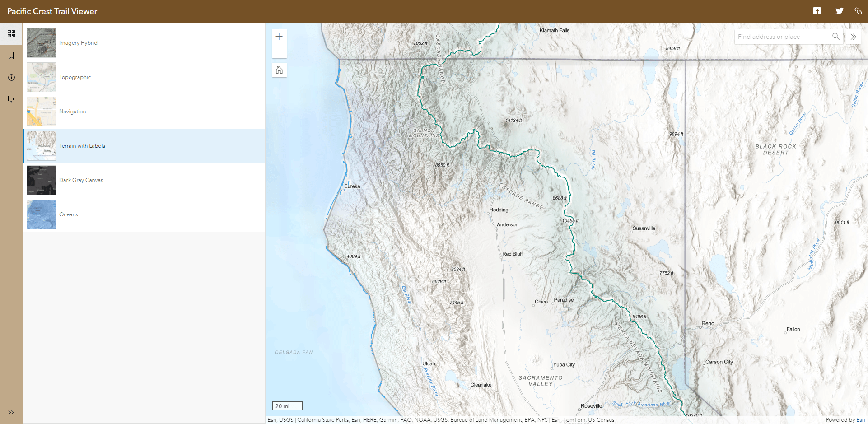868x424 pixels.
Task: Choose the Topographic label
Action: pos(75,77)
